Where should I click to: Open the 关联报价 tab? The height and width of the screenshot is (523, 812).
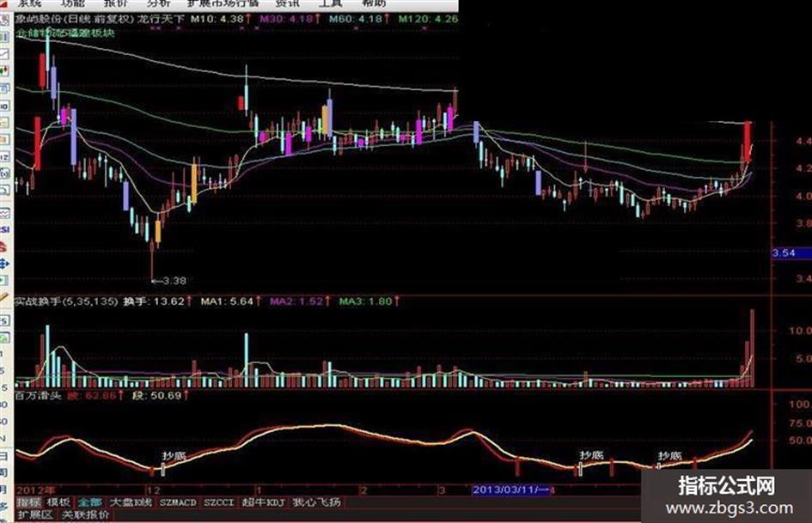(85, 515)
